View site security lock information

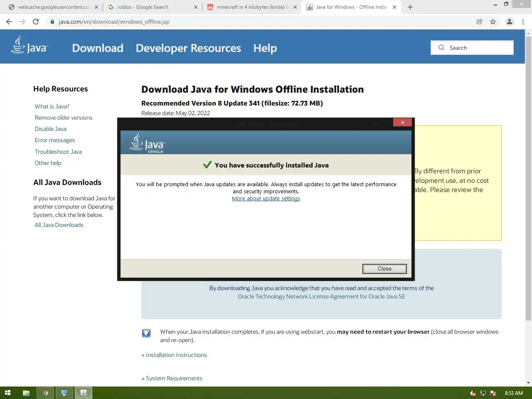52,22
